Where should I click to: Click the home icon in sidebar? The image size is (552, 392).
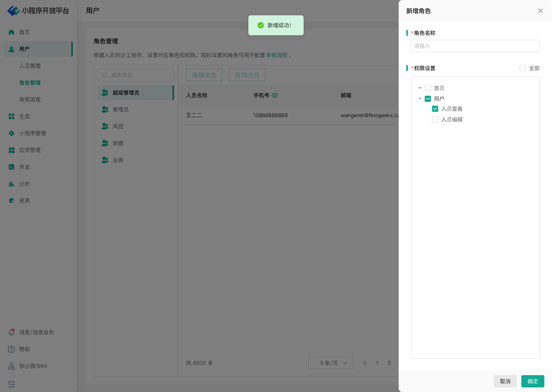tap(12, 32)
